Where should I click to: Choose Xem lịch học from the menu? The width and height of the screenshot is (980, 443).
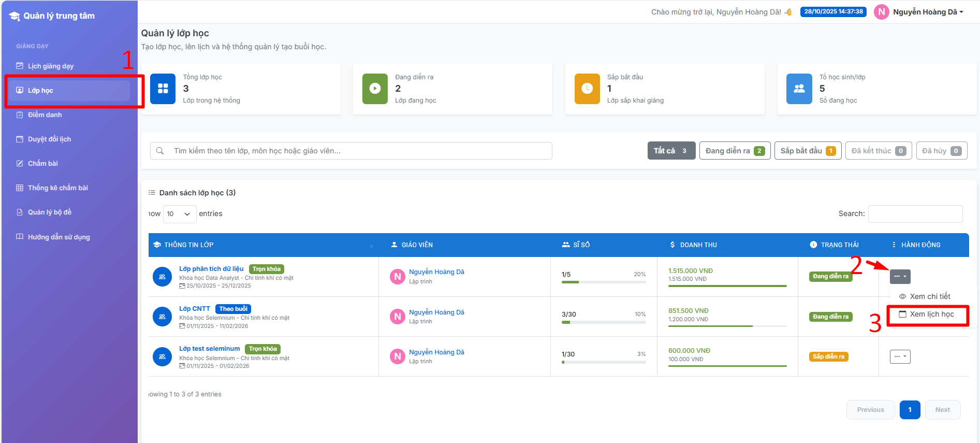point(931,315)
